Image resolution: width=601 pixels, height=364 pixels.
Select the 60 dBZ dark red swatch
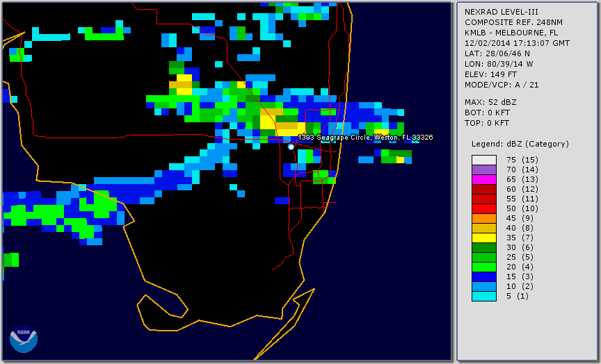tap(484, 189)
